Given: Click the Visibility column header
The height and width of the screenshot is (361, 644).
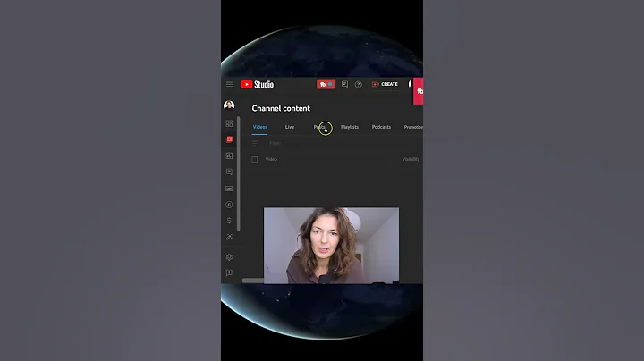Looking at the screenshot, I should click(411, 159).
